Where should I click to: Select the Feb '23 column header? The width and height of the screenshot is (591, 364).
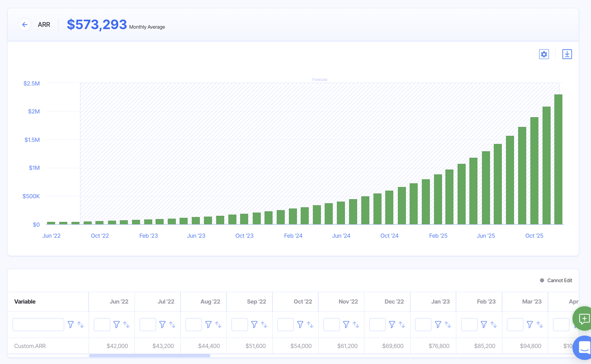pos(486,302)
